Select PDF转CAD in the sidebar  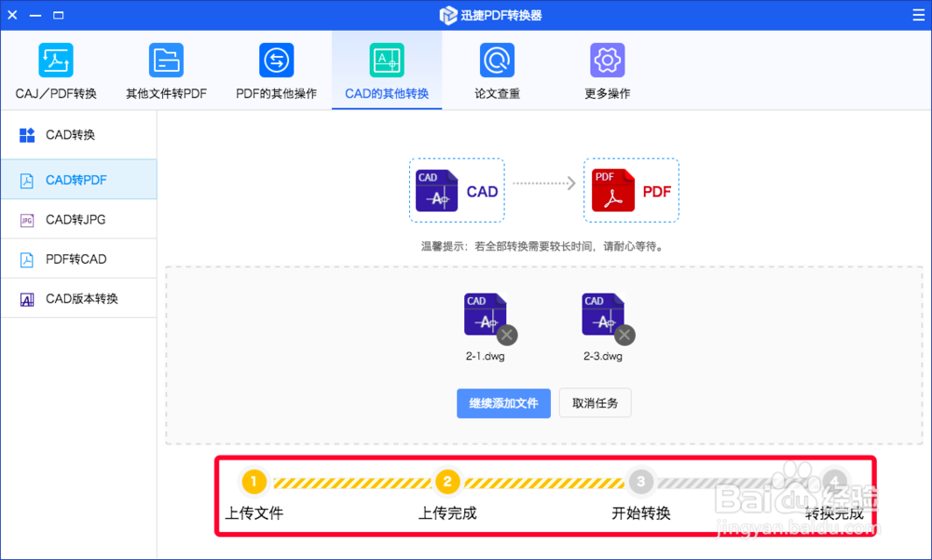point(78,259)
